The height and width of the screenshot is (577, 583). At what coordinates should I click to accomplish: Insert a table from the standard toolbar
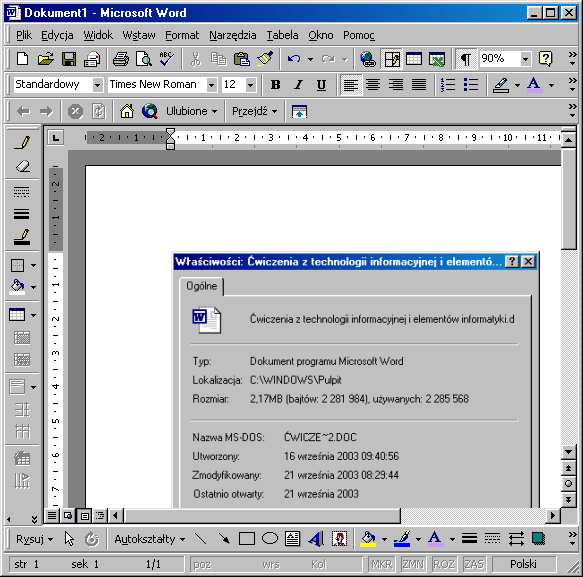414,59
